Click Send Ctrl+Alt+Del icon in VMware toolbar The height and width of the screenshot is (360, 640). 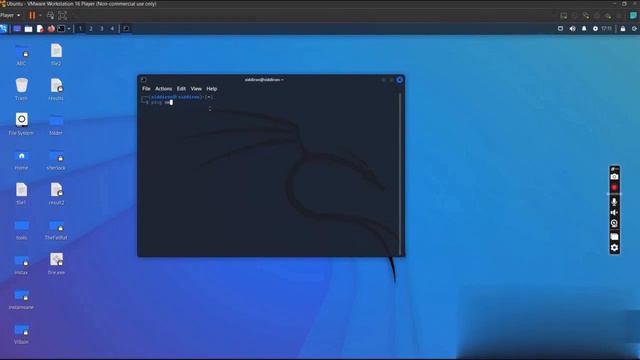51,16
